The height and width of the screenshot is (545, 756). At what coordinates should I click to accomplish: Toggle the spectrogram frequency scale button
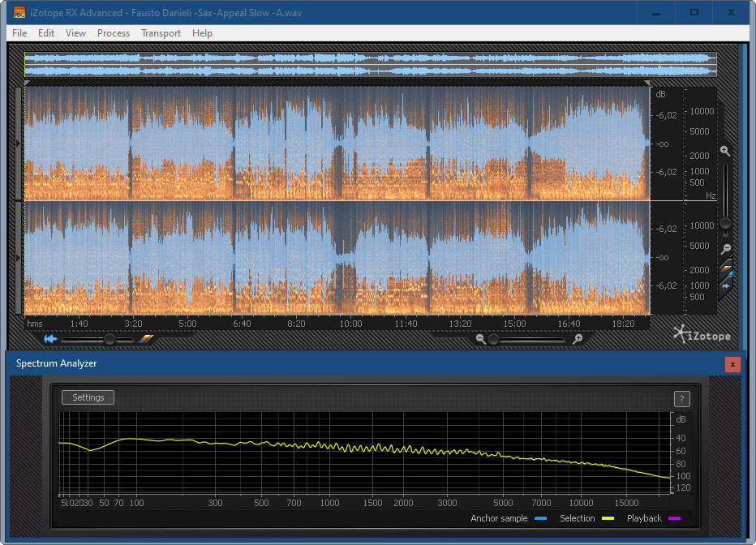click(x=726, y=268)
